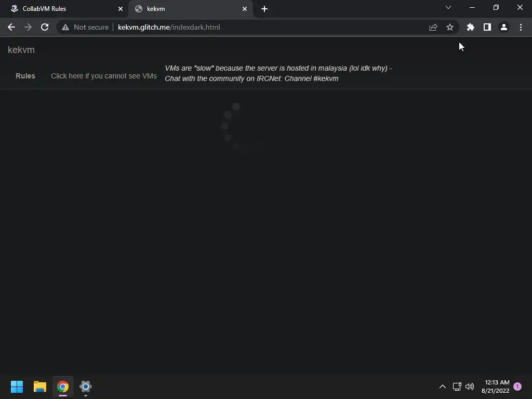Open the volume control icon
The image size is (532, 399).
click(x=470, y=387)
